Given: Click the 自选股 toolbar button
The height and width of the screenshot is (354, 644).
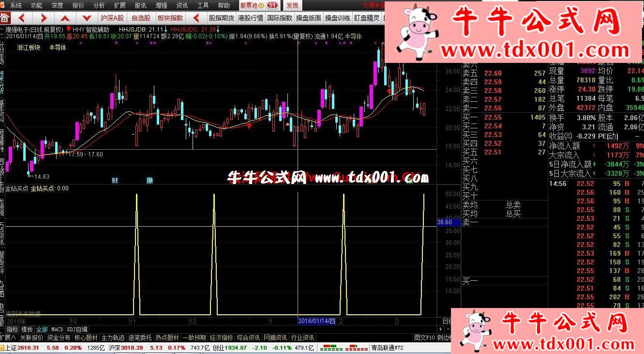Looking at the screenshot, I should coord(141,18).
